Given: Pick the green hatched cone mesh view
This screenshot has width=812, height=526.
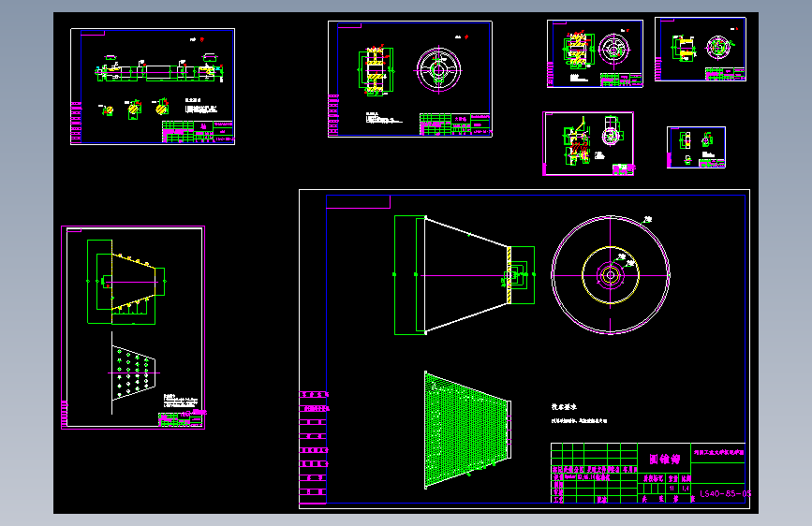Looking at the screenshot, I should 467,431.
